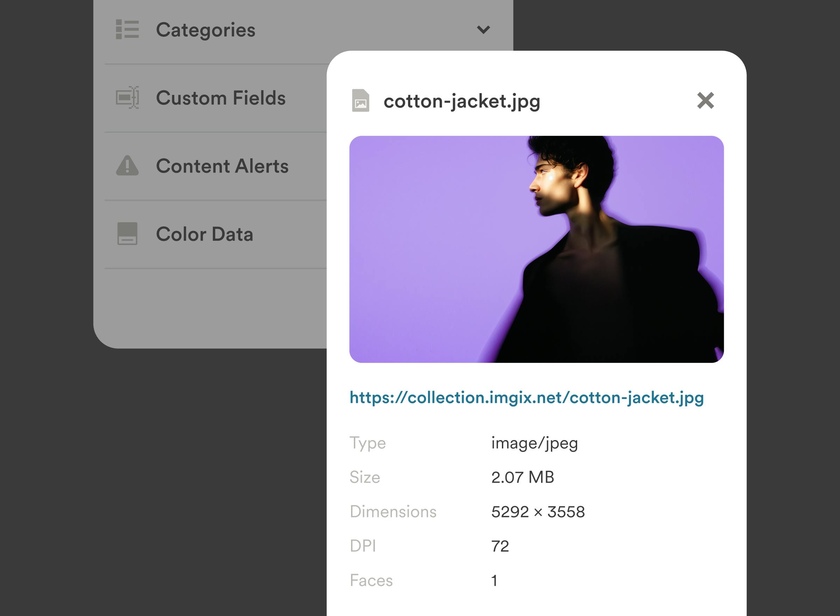Click the image file icon beside cotton-jacket.jpg

point(360,101)
